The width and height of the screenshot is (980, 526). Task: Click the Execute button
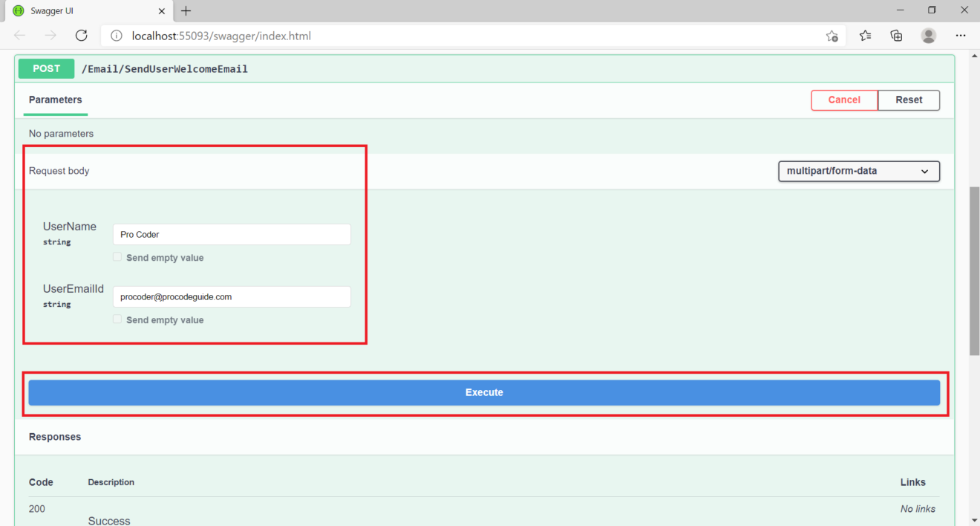[484, 392]
